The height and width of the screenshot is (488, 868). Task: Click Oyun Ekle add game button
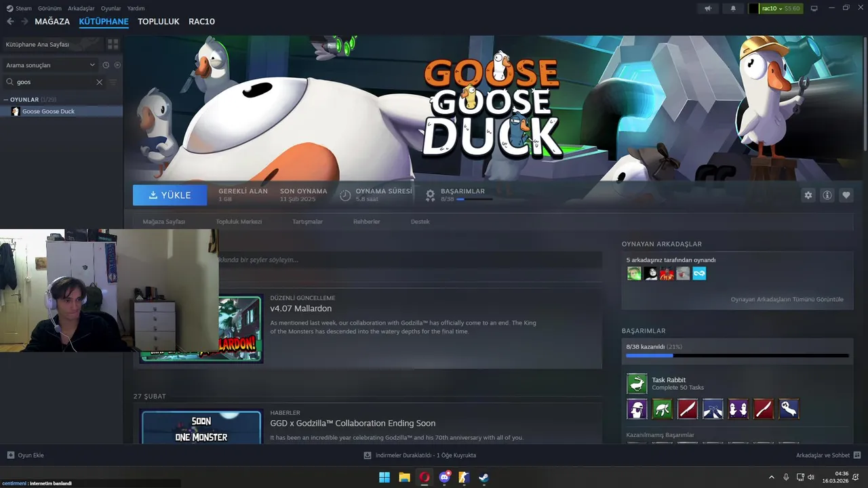tap(26, 455)
